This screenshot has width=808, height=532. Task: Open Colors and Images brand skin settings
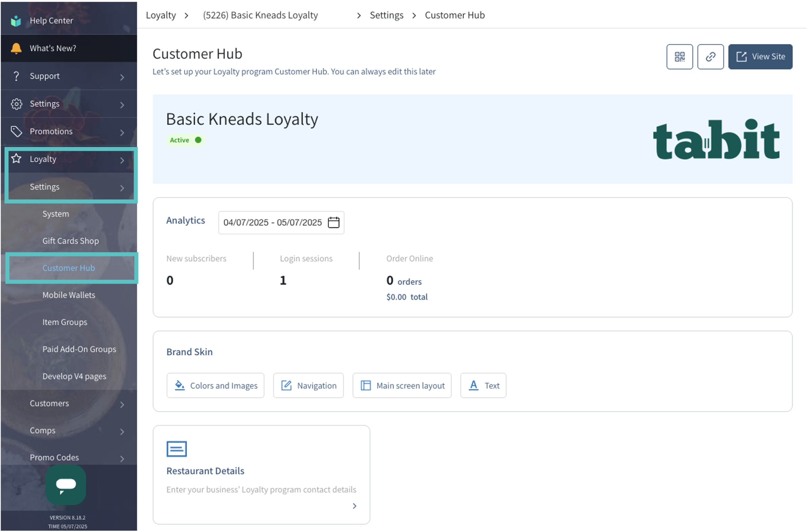[x=215, y=386]
